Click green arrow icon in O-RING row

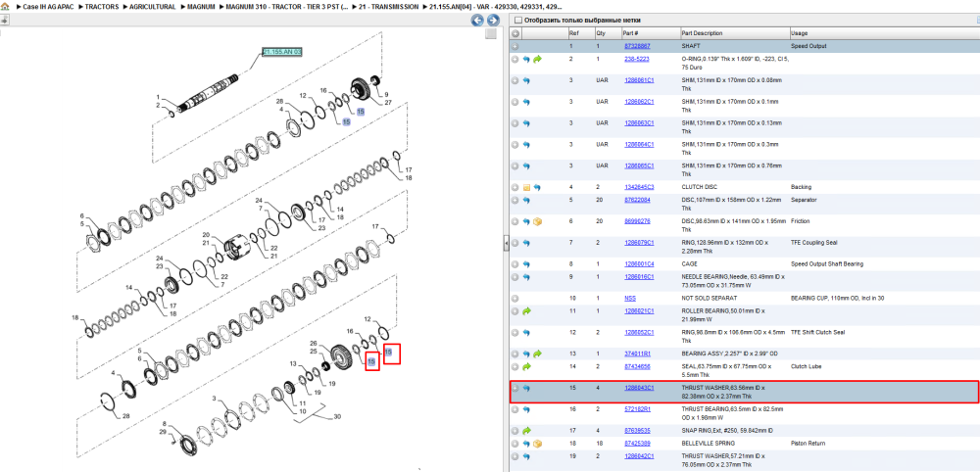click(x=537, y=60)
